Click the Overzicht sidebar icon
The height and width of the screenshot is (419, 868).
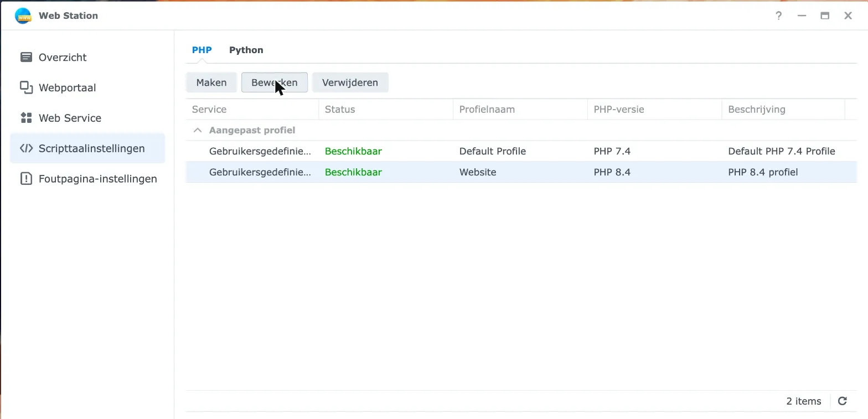tap(26, 57)
